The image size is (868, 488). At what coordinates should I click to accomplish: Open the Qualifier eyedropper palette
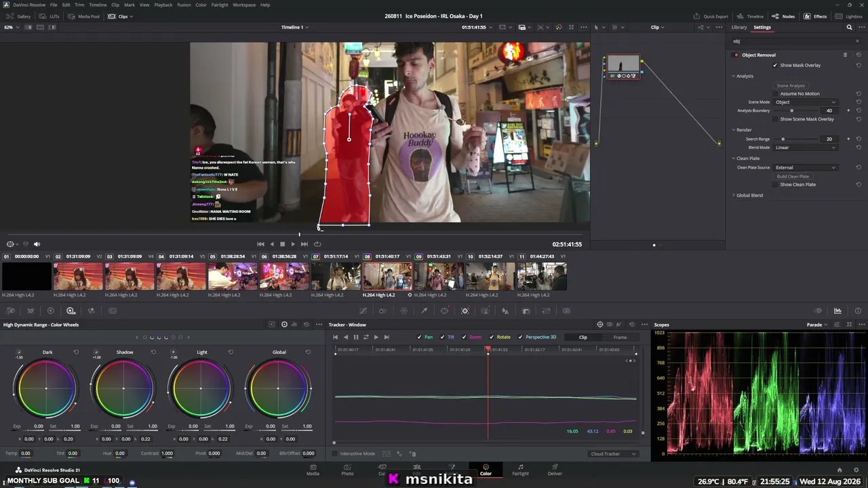click(424, 311)
